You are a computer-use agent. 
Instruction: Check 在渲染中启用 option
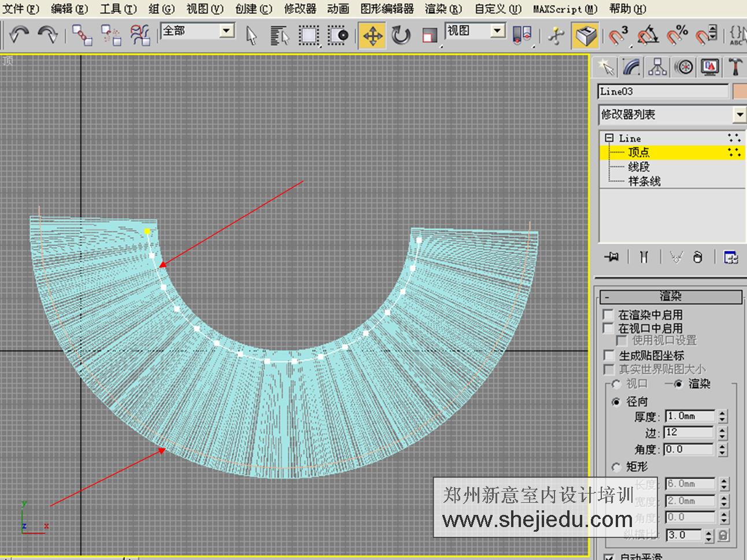click(609, 314)
